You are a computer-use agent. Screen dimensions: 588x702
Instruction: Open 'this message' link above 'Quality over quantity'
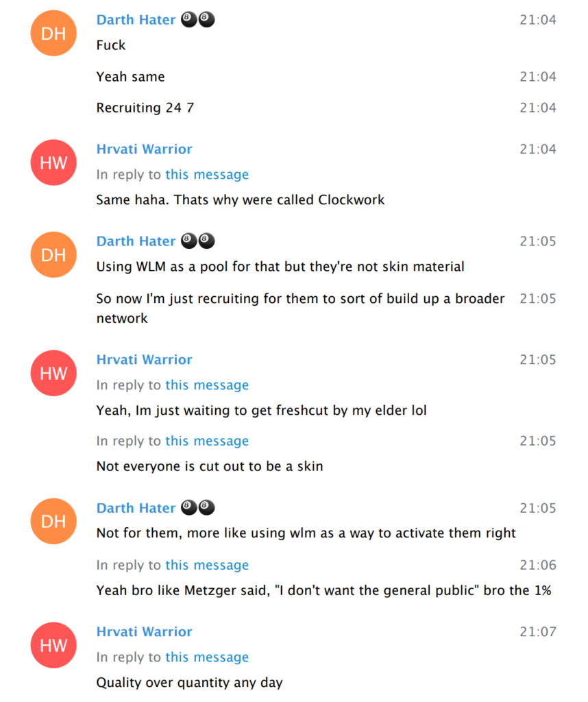click(207, 657)
